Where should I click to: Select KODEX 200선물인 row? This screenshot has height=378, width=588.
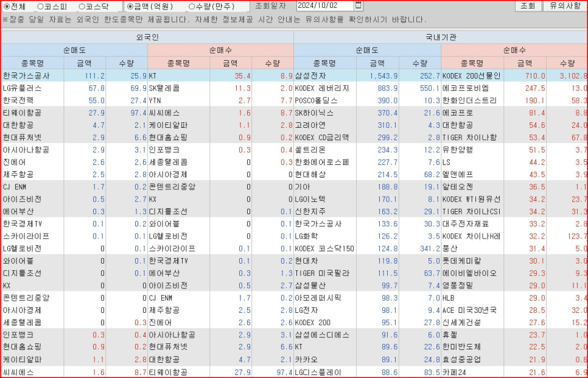pos(514,75)
